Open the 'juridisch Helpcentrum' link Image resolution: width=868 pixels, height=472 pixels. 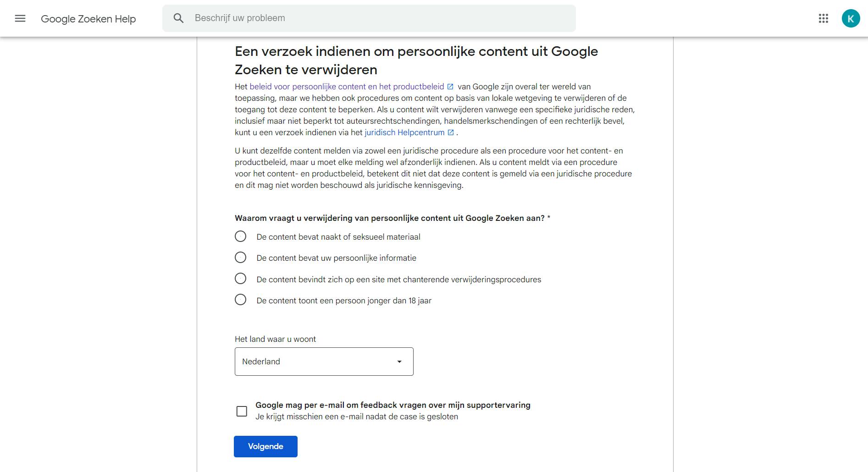tap(404, 132)
